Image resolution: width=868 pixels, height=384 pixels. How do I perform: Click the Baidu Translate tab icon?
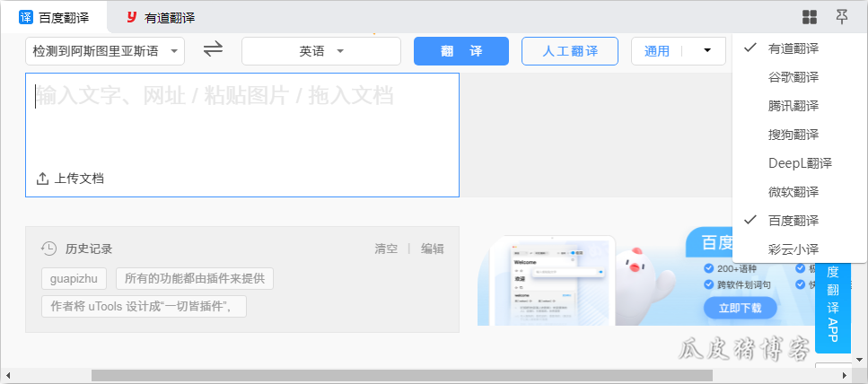(26, 17)
